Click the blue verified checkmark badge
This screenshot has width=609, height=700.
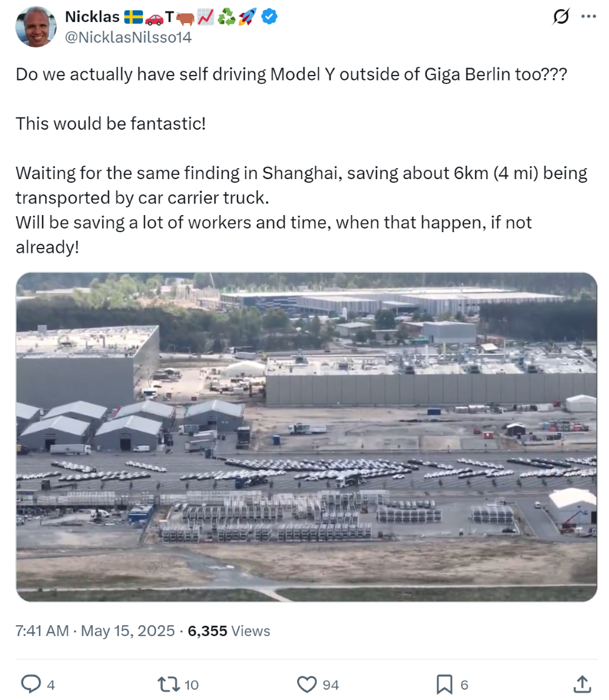pyautogui.click(x=269, y=17)
